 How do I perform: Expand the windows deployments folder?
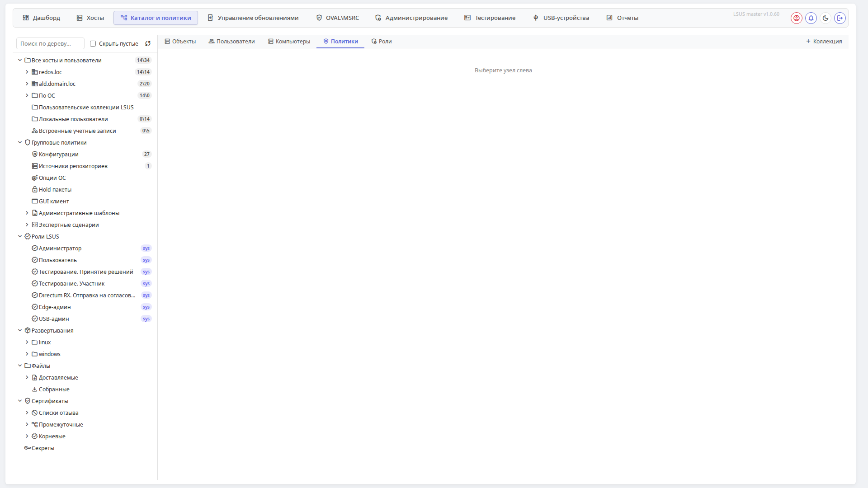pyautogui.click(x=27, y=354)
